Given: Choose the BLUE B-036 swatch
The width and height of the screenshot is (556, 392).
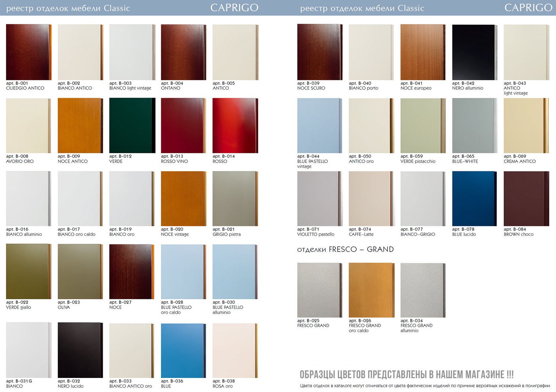Looking at the screenshot, I should (x=183, y=351).
